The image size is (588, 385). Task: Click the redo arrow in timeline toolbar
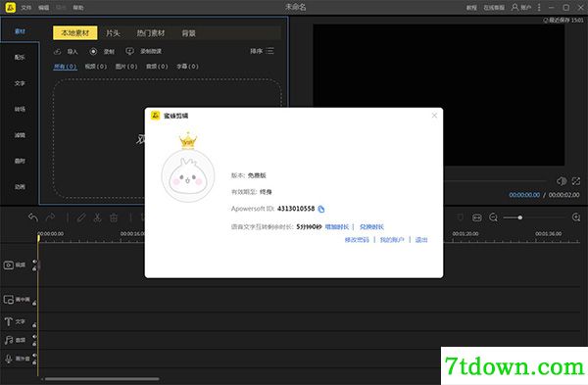pyautogui.click(x=50, y=217)
